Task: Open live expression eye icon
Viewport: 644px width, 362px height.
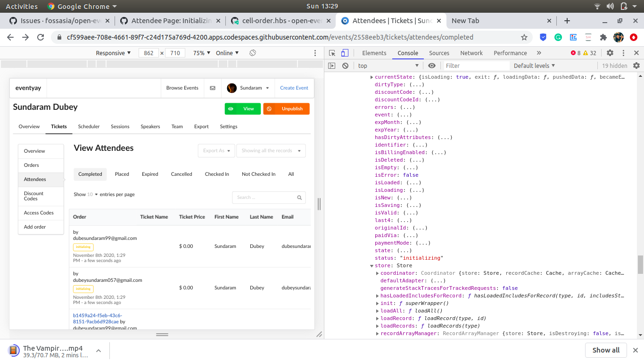Action: point(432,66)
